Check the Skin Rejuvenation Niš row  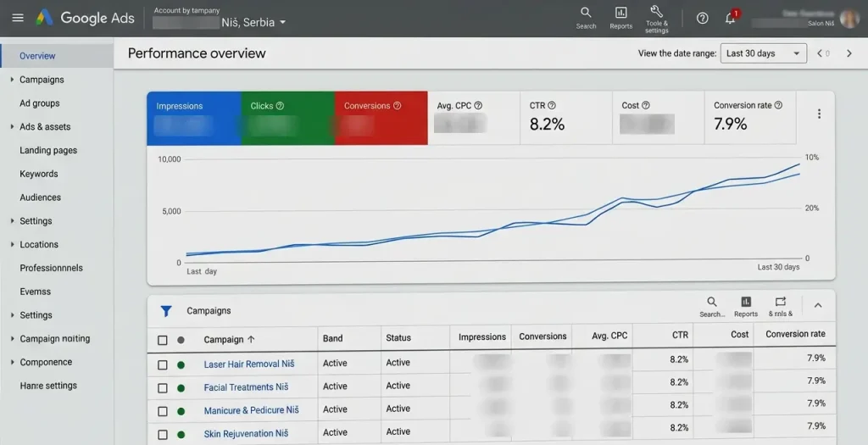162,435
